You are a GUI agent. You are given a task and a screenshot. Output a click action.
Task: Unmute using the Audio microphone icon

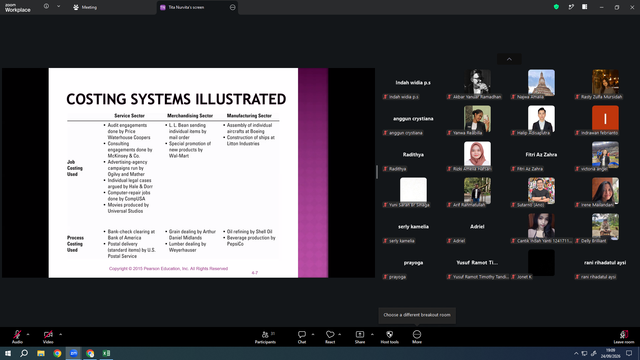(x=17, y=334)
